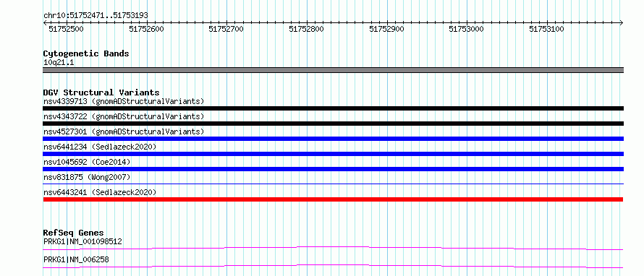Click the 51753100 ruler tick label

point(546,29)
